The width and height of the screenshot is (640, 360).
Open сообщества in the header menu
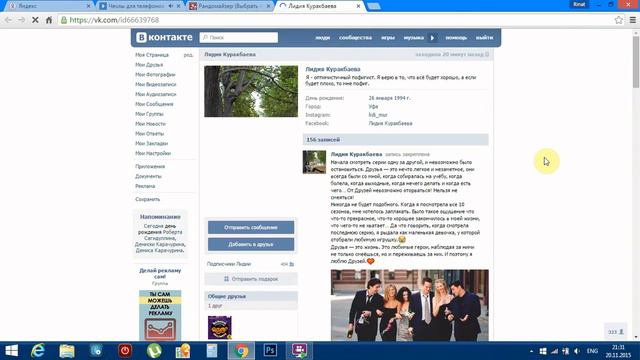(x=355, y=38)
